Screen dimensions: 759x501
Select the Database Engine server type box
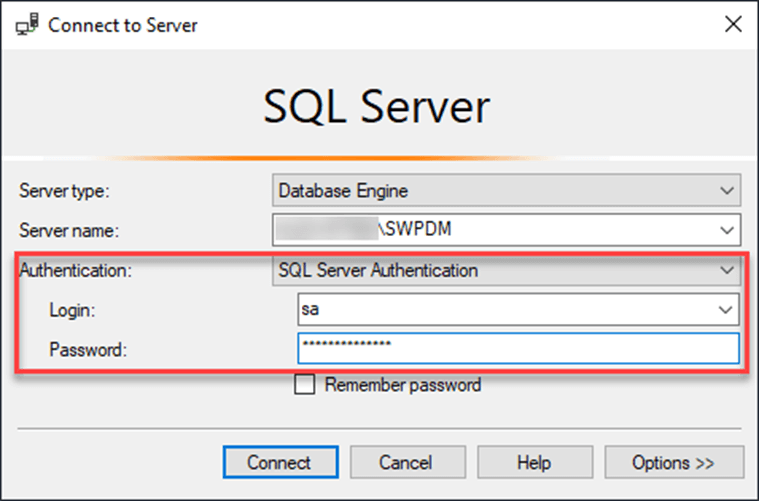point(506,191)
